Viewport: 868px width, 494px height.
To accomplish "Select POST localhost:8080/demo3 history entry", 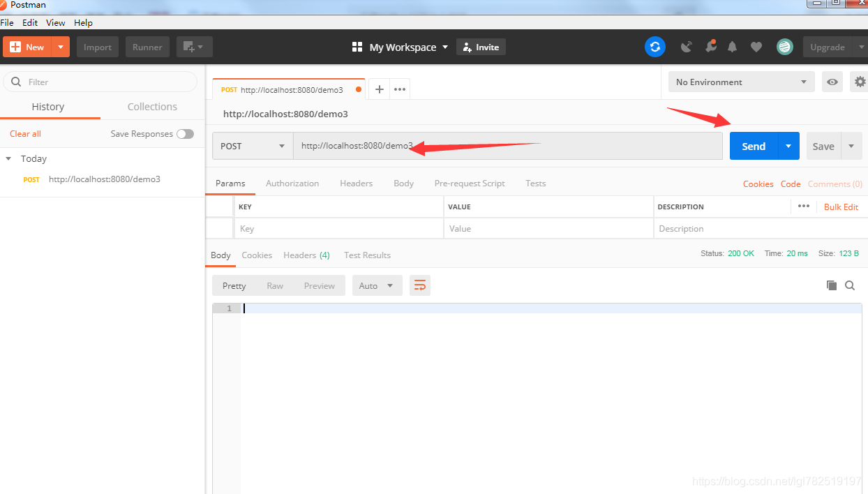I will coord(103,179).
